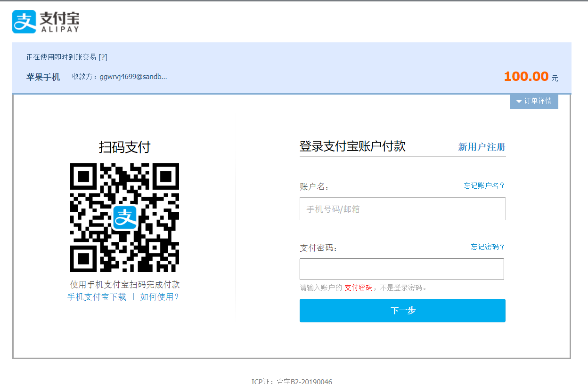Click the 忘记账户名? link
Screen dimensions: 588x384
[484, 185]
